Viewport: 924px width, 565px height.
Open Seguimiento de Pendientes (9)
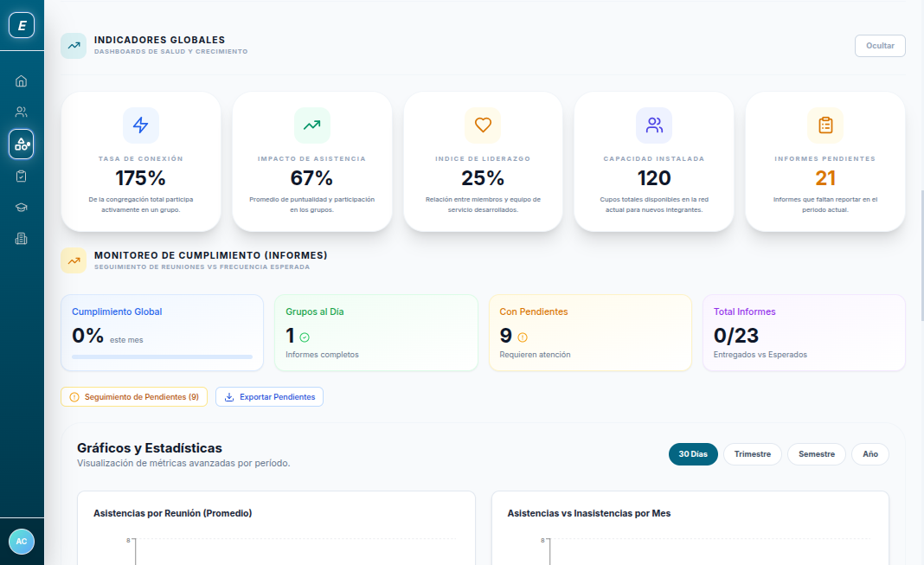point(134,396)
